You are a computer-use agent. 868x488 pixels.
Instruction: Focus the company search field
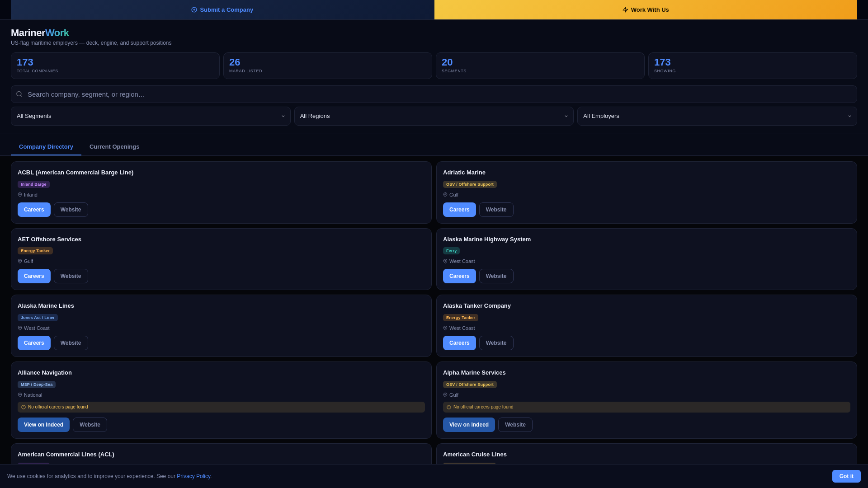434,94
